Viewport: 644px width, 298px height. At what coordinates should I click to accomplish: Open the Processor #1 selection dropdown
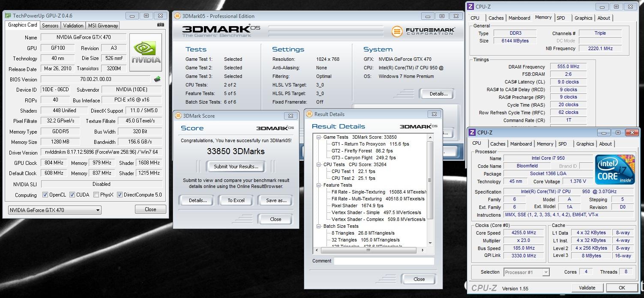click(527, 272)
